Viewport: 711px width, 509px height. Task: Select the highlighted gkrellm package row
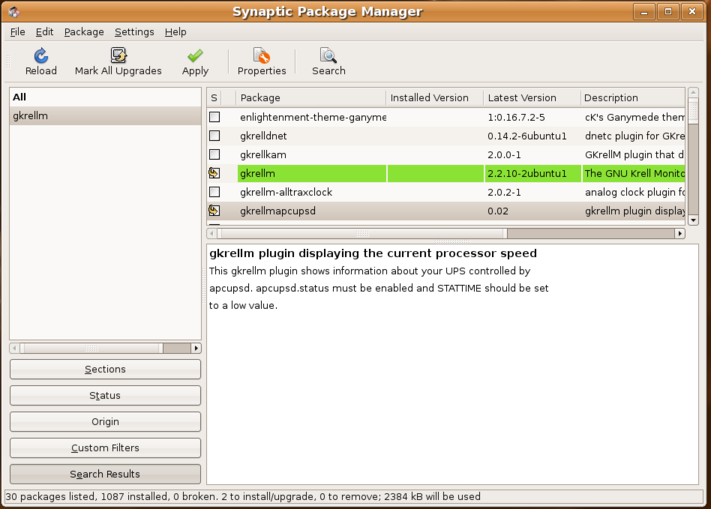pos(446,173)
